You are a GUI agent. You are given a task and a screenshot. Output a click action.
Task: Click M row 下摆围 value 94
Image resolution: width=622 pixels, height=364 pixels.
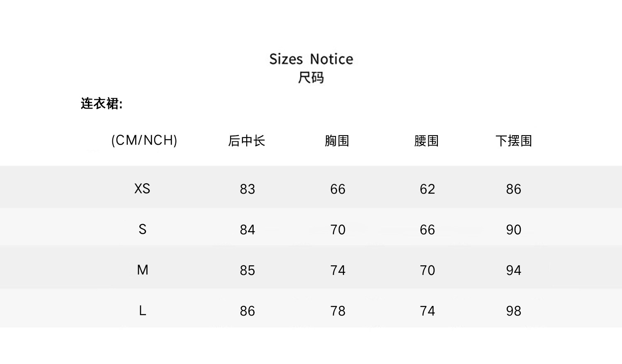click(513, 270)
